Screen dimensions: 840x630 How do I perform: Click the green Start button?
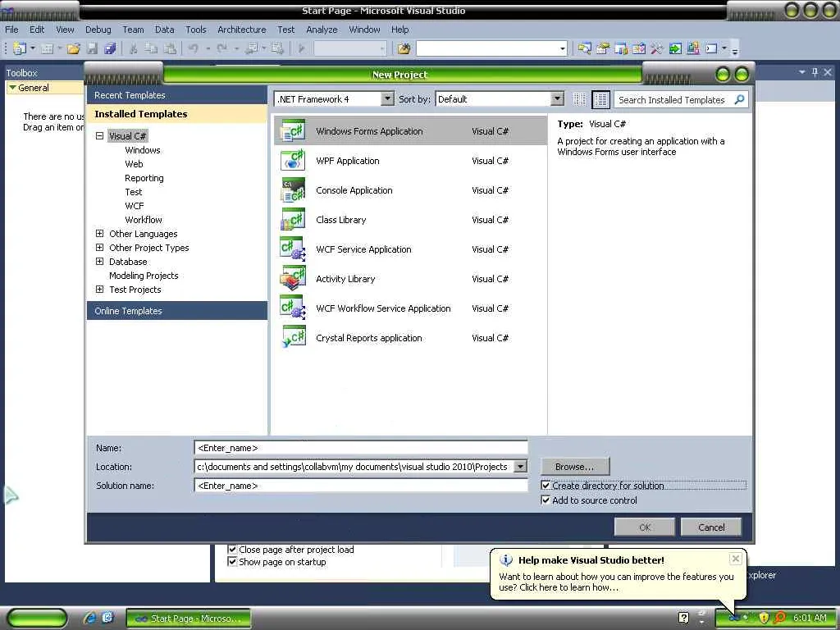point(36,619)
